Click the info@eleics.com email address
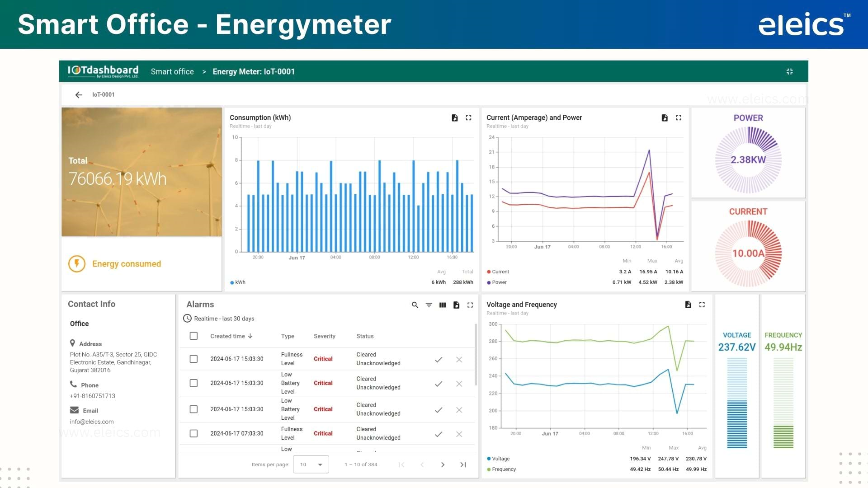This screenshot has height=488, width=868. [x=92, y=422]
